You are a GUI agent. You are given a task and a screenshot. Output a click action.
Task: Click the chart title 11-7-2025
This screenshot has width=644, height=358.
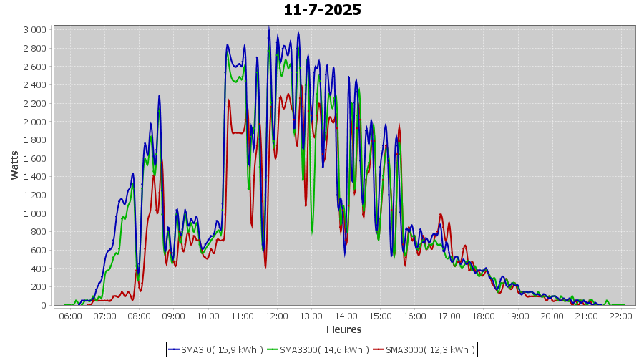323,10
